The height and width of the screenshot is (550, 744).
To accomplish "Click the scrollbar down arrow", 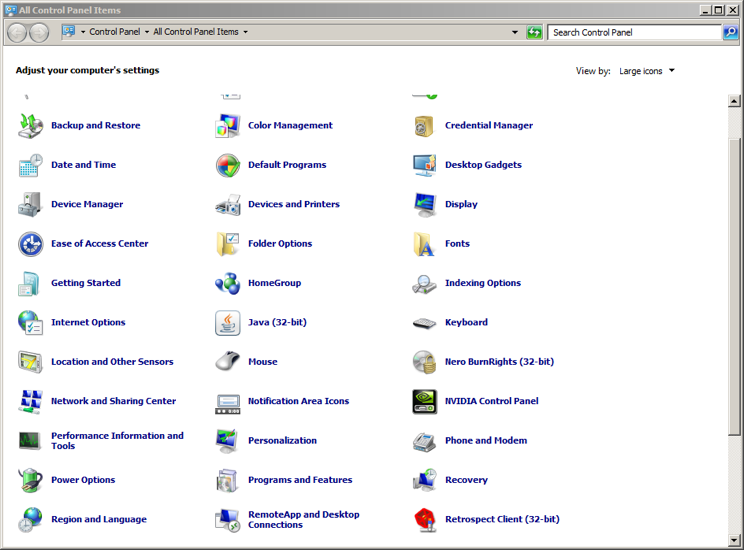I will tap(735, 541).
